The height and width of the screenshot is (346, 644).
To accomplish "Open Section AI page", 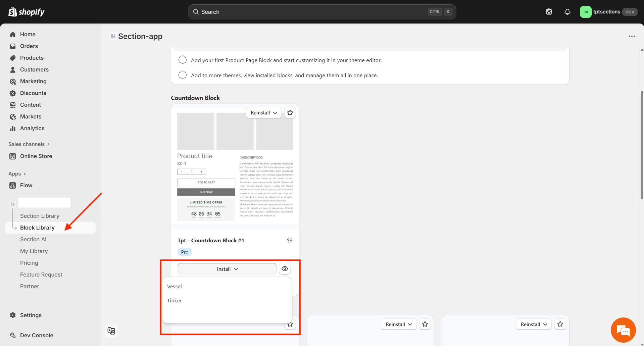I will click(x=33, y=240).
